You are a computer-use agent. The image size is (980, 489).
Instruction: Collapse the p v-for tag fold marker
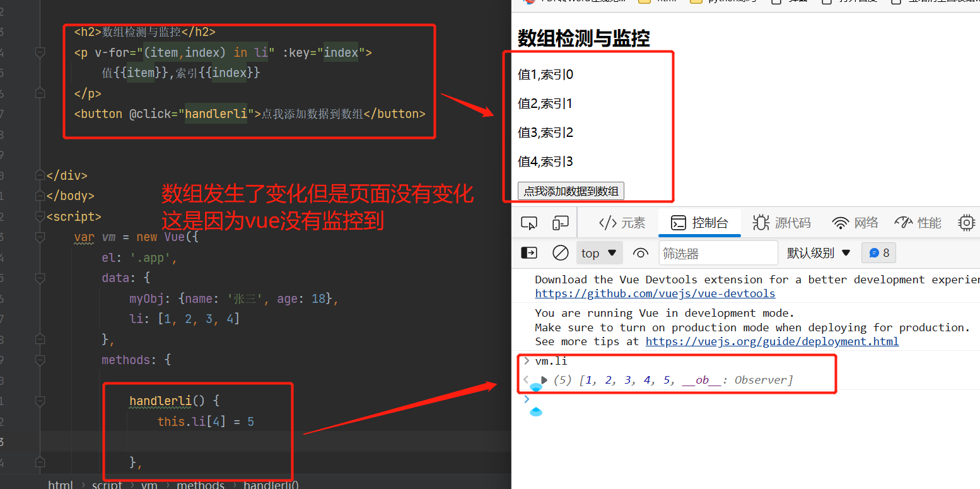40,53
